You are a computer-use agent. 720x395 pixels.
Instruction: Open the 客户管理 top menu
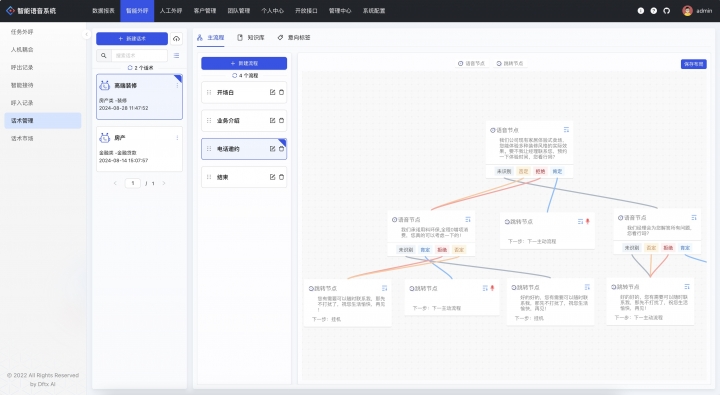205,11
